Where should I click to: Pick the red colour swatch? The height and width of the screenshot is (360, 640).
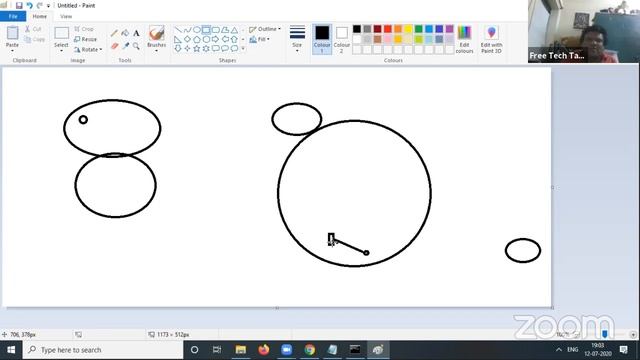388,29
